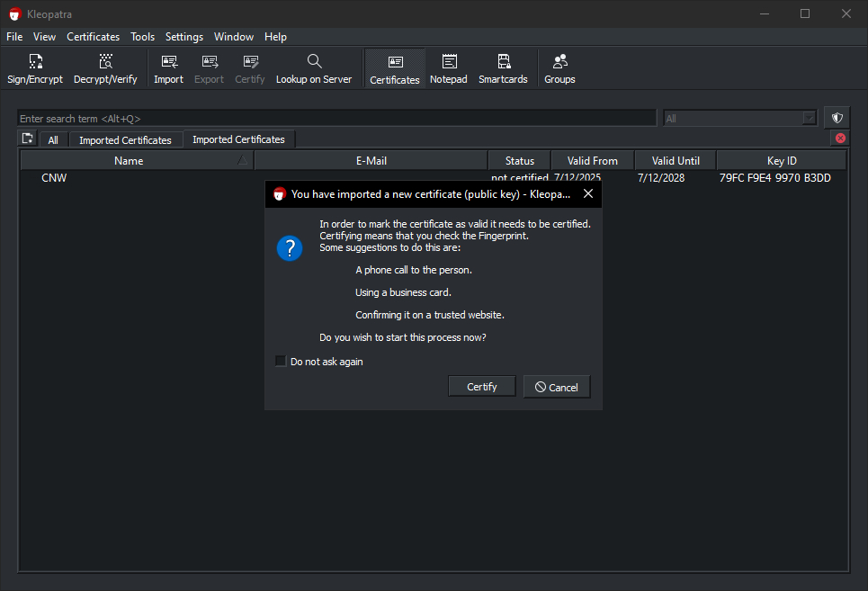Click the Export toolbar icon

pyautogui.click(x=209, y=68)
